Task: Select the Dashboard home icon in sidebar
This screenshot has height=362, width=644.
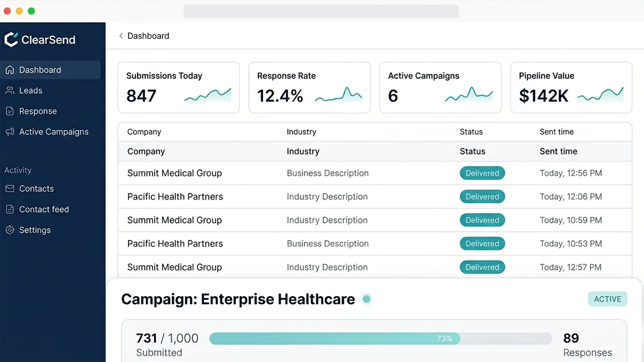Action: pyautogui.click(x=10, y=69)
